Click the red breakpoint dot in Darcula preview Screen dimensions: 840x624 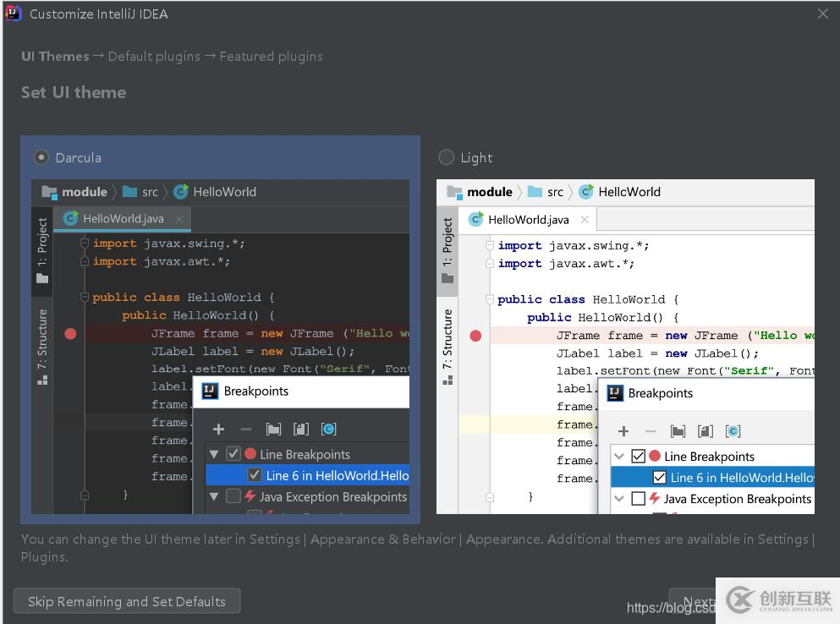pyautogui.click(x=70, y=334)
